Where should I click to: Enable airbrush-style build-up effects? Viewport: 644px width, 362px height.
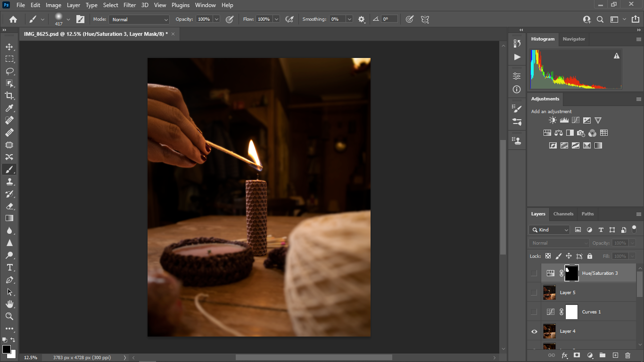click(x=289, y=19)
